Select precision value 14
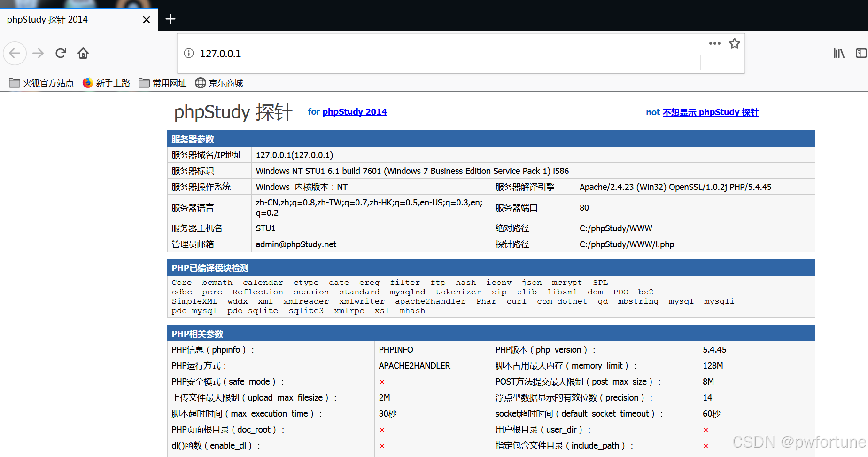This screenshot has width=868, height=457. 707,398
